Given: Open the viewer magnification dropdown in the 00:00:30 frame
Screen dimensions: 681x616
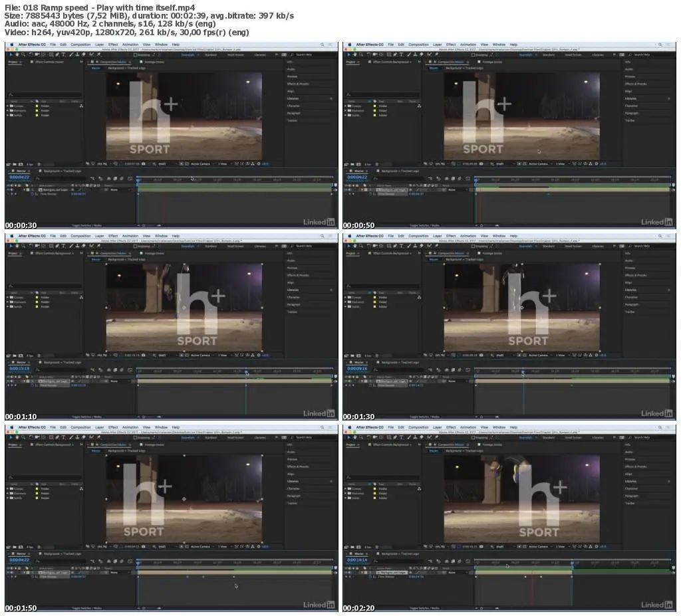Looking at the screenshot, I should [x=103, y=163].
